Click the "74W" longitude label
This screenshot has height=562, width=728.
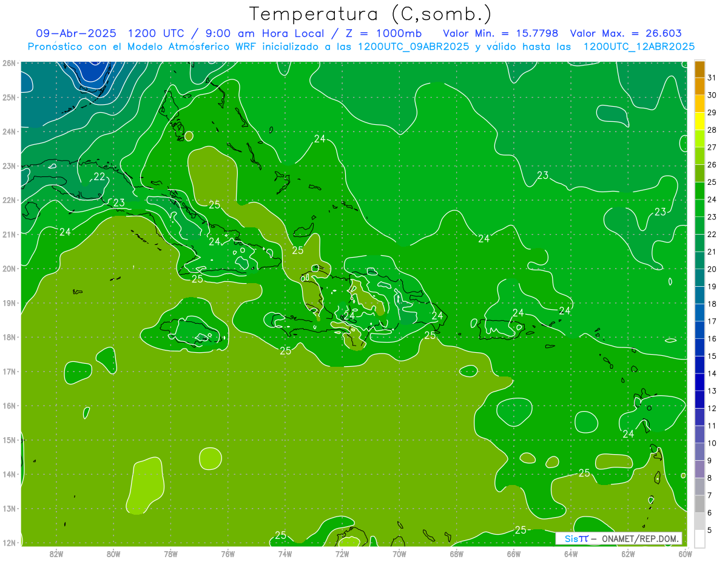285,554
